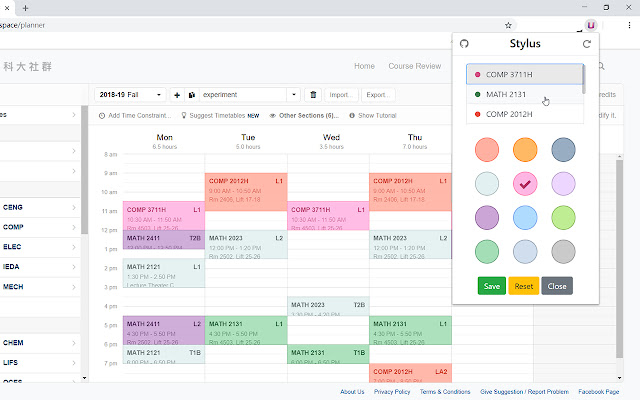Screen dimensions: 640x400
Task: Open the GitHub icon in Stylus popup
Action: coord(464,44)
